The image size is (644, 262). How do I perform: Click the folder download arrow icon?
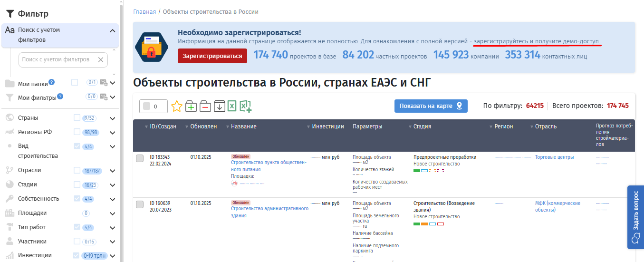click(220, 106)
